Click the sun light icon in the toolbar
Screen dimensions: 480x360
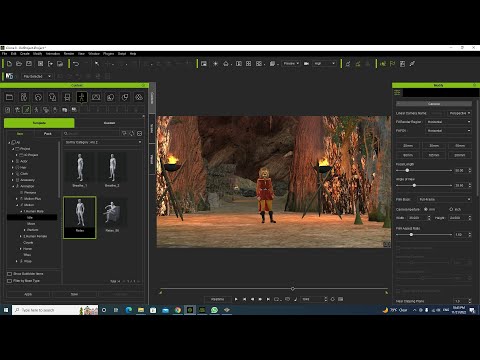(215, 64)
